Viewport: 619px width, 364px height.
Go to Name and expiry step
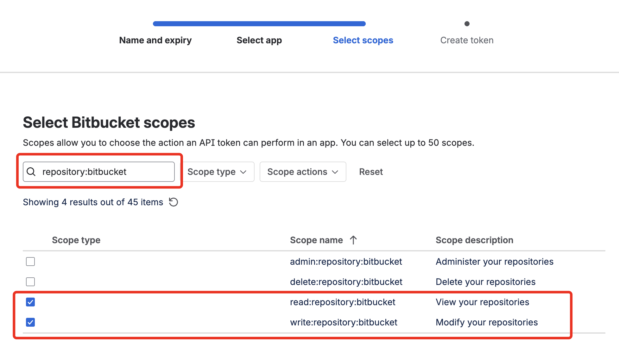[x=155, y=40]
